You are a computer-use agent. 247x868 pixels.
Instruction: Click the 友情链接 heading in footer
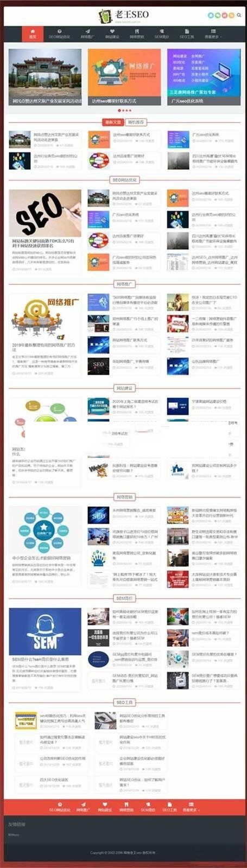(x=16, y=825)
